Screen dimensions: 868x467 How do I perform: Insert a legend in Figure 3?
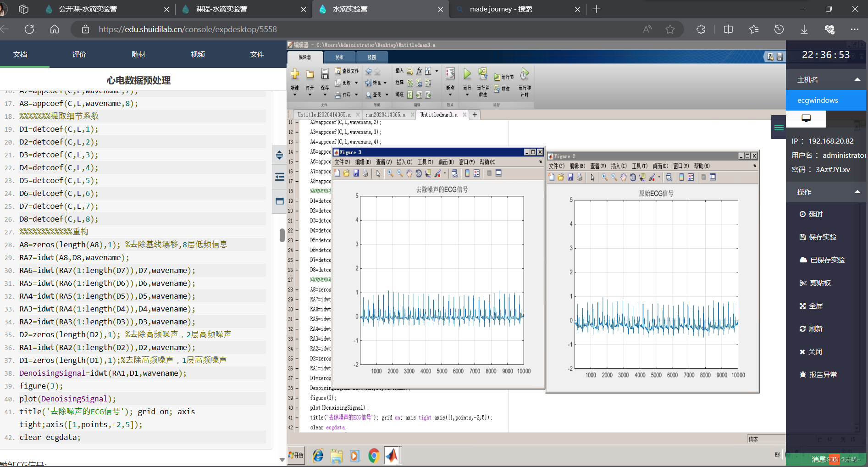tap(476, 173)
